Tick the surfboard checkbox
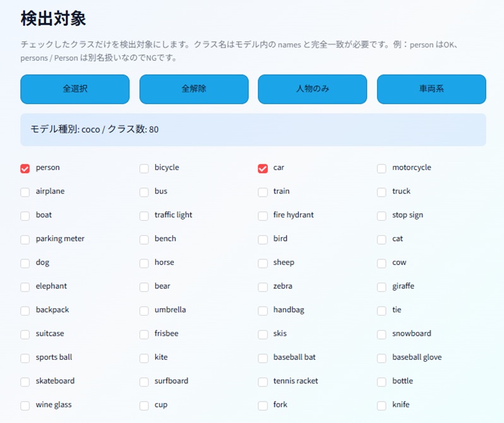The image size is (504, 423). coord(144,382)
